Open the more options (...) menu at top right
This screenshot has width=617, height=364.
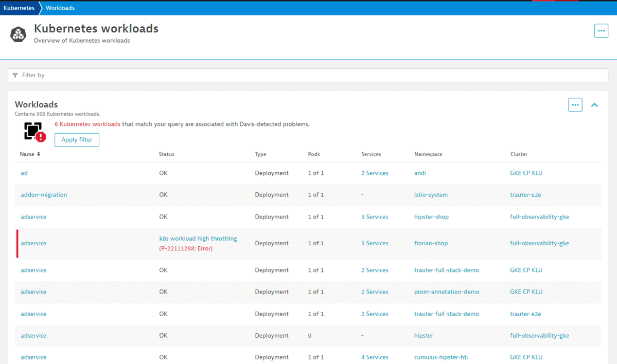point(601,30)
